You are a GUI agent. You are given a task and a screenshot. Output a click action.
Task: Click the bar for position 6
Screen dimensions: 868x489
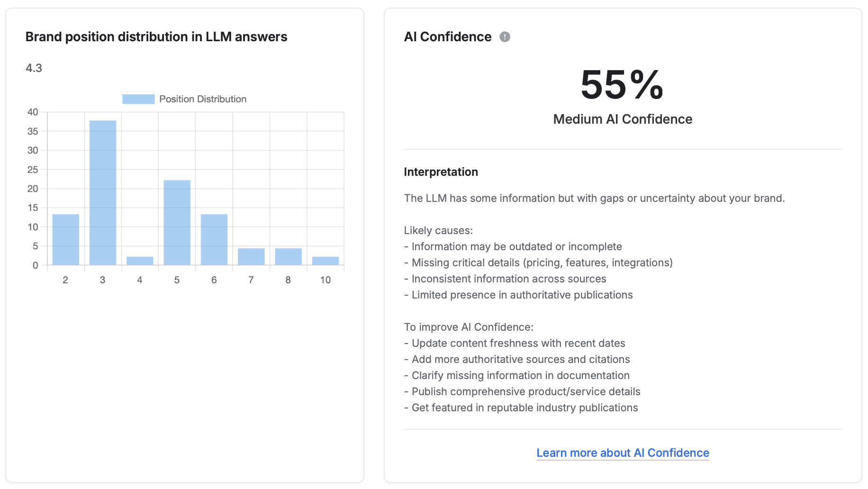[214, 240]
